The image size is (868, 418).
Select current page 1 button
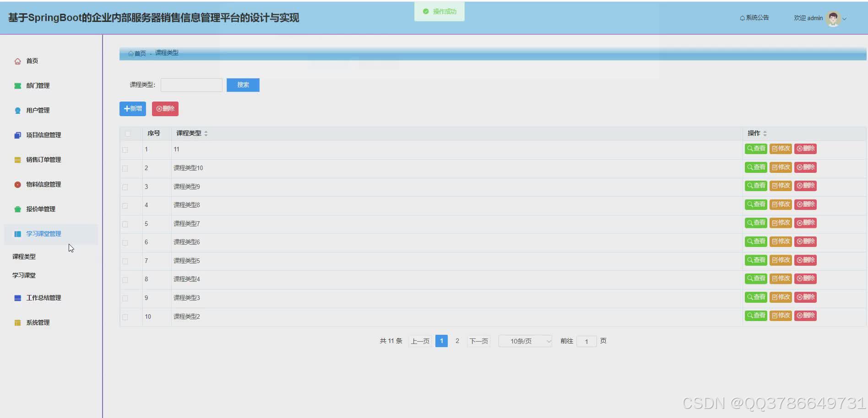(441, 341)
